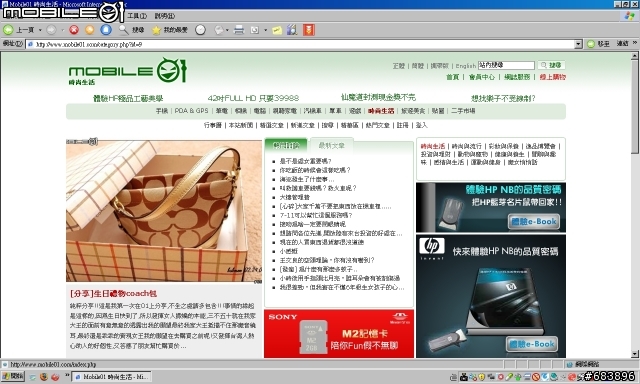Screen dimensions: 640x384
Task: Click the show desktop quick launch icon
Action: point(33,377)
